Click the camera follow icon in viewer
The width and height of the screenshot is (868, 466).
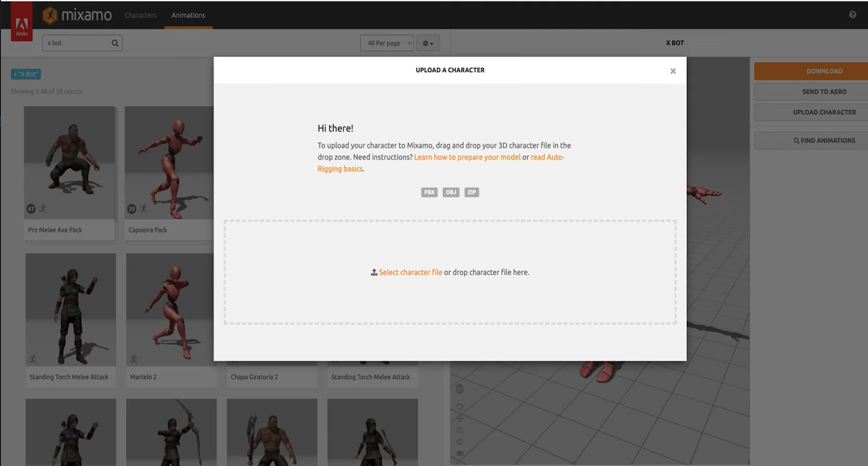[460, 453]
